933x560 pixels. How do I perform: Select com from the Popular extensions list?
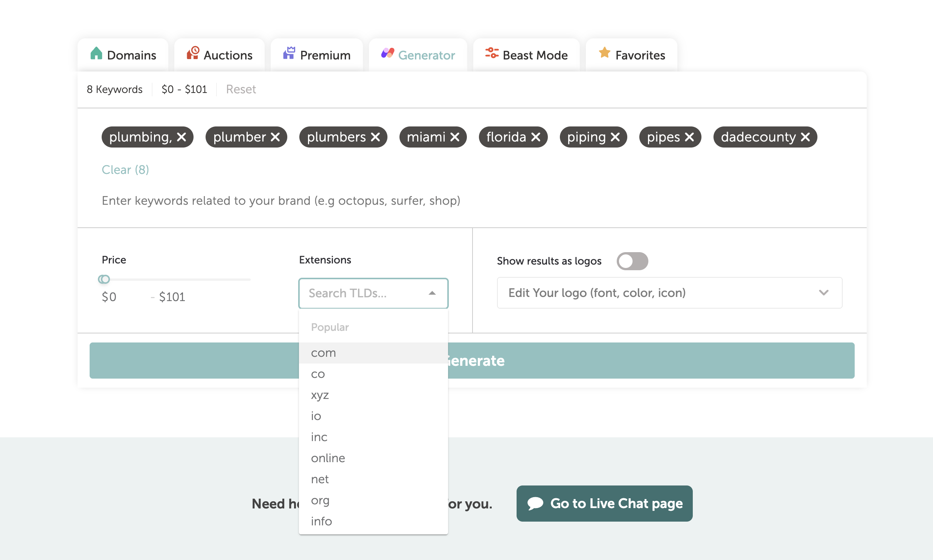click(323, 353)
